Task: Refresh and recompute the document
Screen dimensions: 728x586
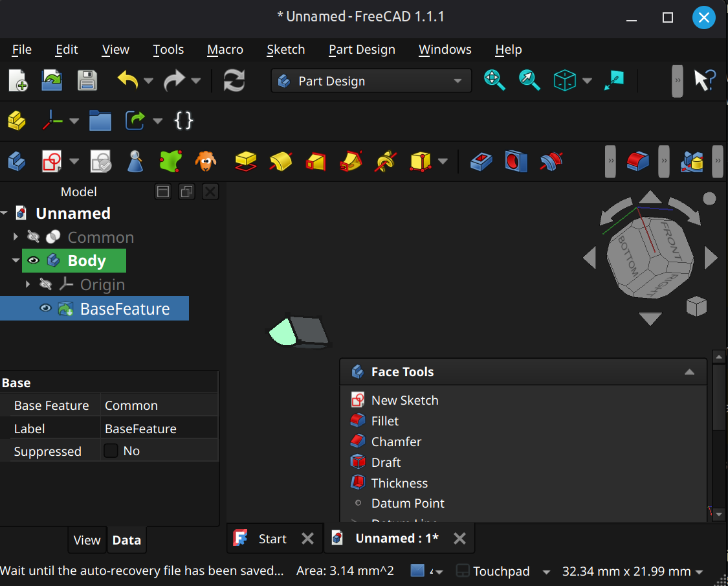Action: pos(234,81)
